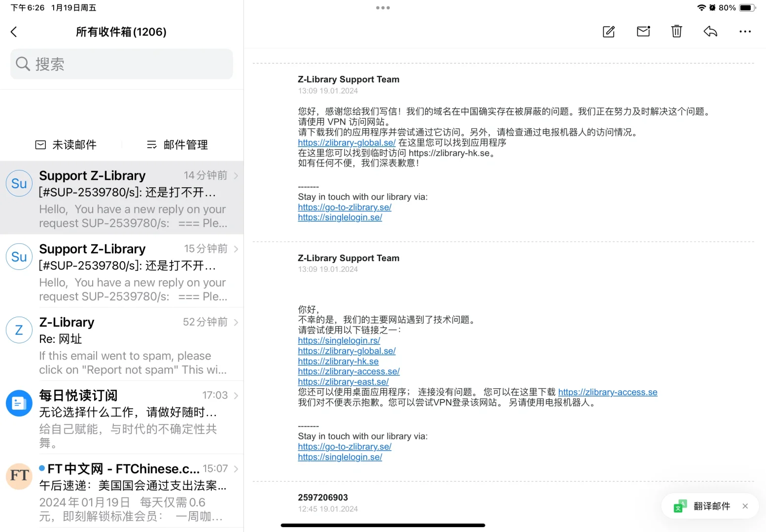Viewport: 766px width, 532px height.
Task: Open go-to-zlibrary.se link in first reply
Action: [x=345, y=207]
